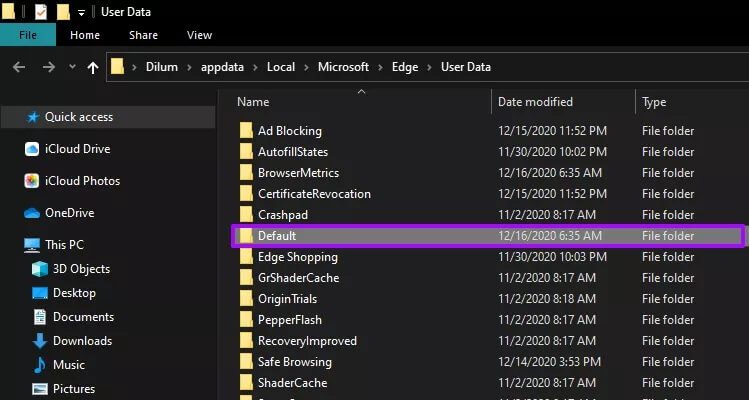
Task: Click the Default folder icon
Action: [246, 236]
